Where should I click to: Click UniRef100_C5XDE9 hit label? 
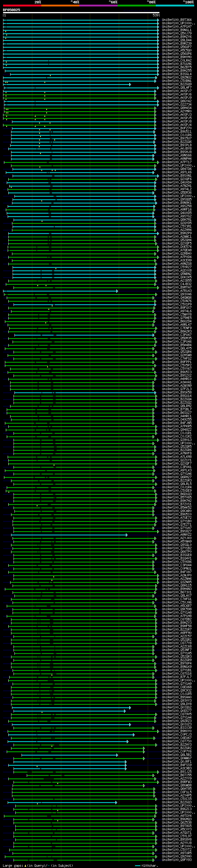coord(177,490)
